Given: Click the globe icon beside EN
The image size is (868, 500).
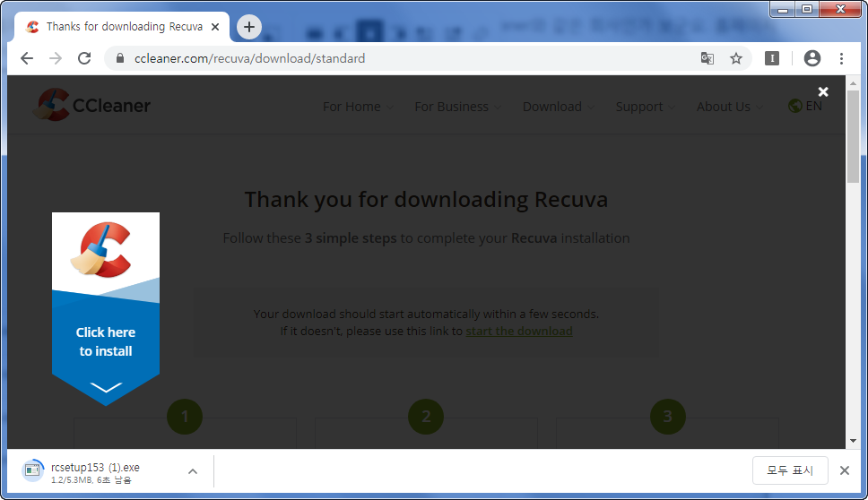Looking at the screenshot, I should tap(795, 106).
